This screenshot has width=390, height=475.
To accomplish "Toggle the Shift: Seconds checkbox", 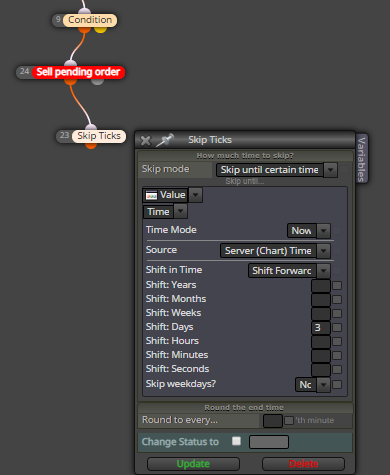I will pos(337,370).
